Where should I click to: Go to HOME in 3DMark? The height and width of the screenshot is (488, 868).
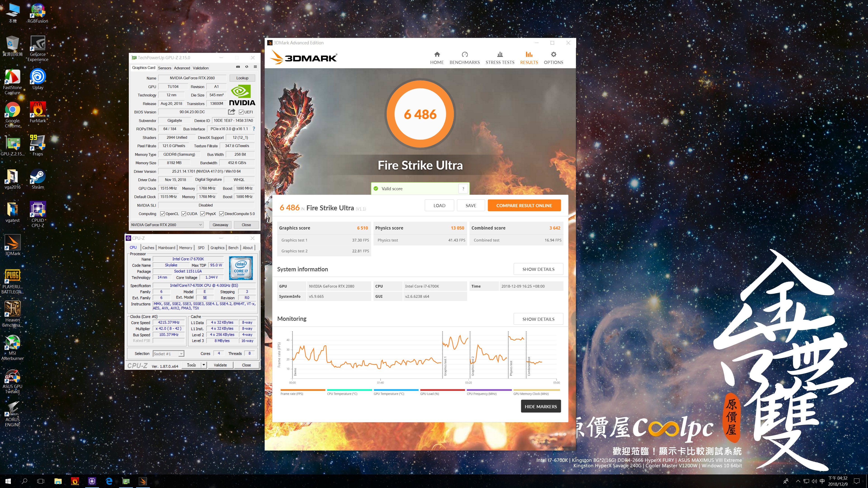point(437,58)
